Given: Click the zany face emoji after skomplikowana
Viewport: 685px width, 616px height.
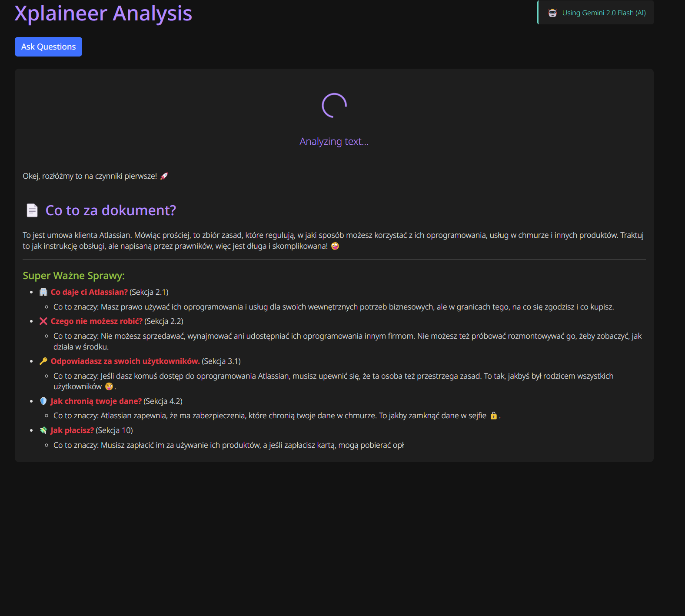Looking at the screenshot, I should coord(335,246).
